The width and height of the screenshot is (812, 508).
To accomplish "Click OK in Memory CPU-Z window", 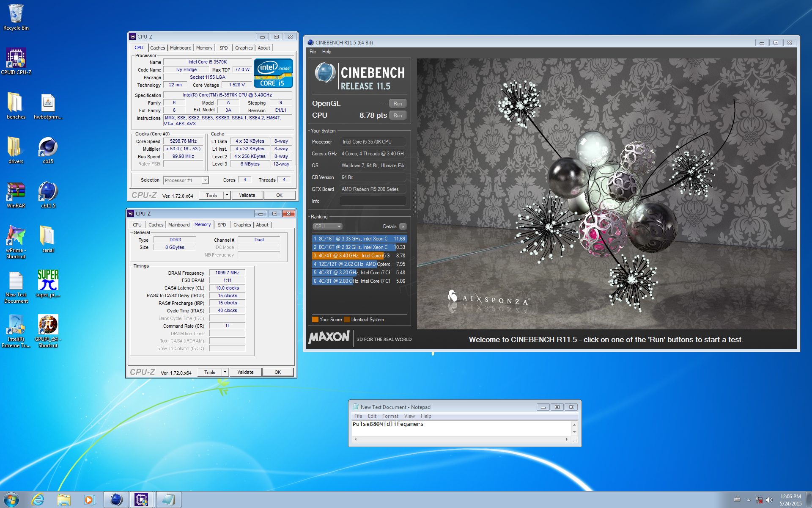I will [277, 372].
